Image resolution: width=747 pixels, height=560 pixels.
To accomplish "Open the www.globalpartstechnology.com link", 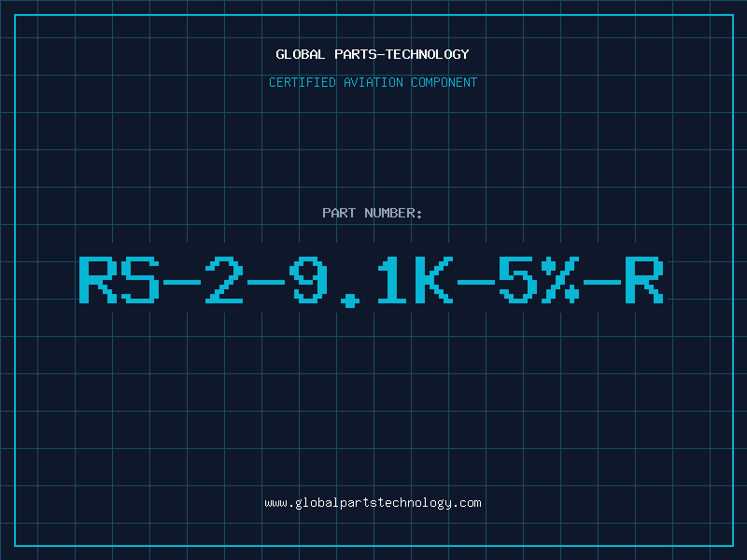I will (x=373, y=503).
